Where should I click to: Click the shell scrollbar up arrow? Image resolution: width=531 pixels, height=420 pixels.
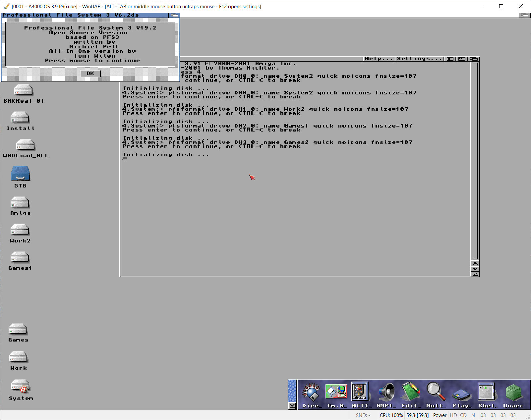point(475,263)
